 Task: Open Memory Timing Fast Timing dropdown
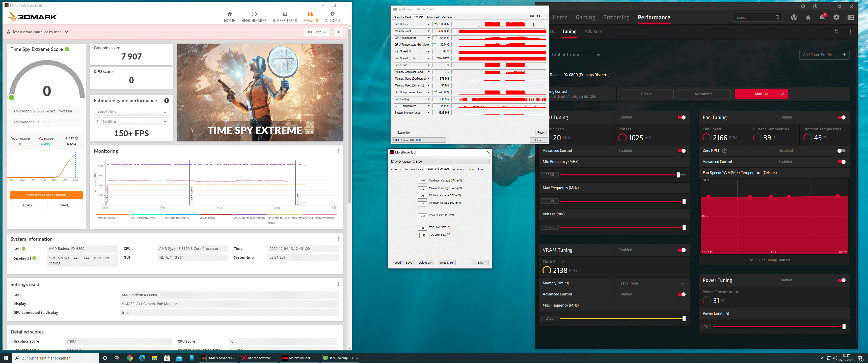click(x=651, y=283)
